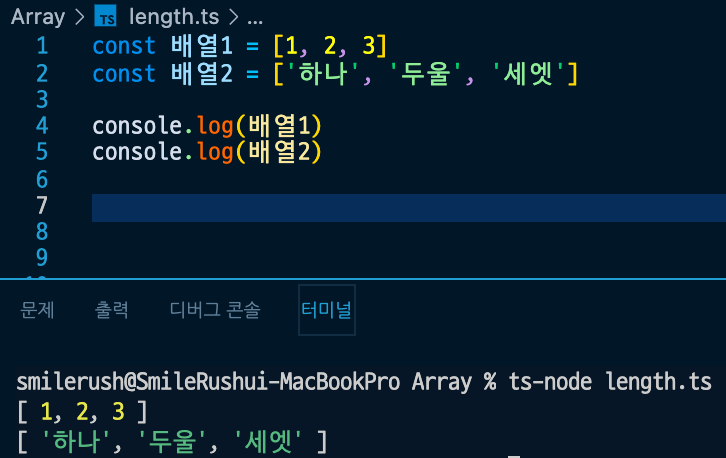Click line number 7 in the gutter
The height and width of the screenshot is (458, 726).
(42, 205)
